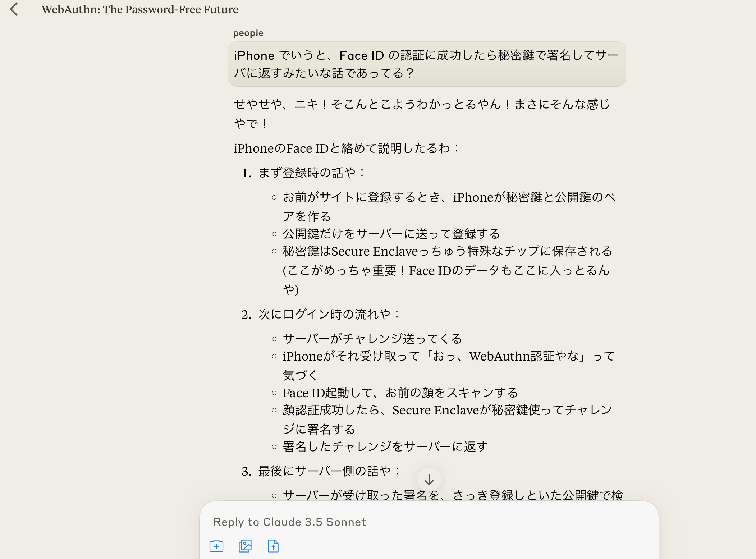Tap the file upload icon
Screen dimensions: 756x559
(273, 546)
